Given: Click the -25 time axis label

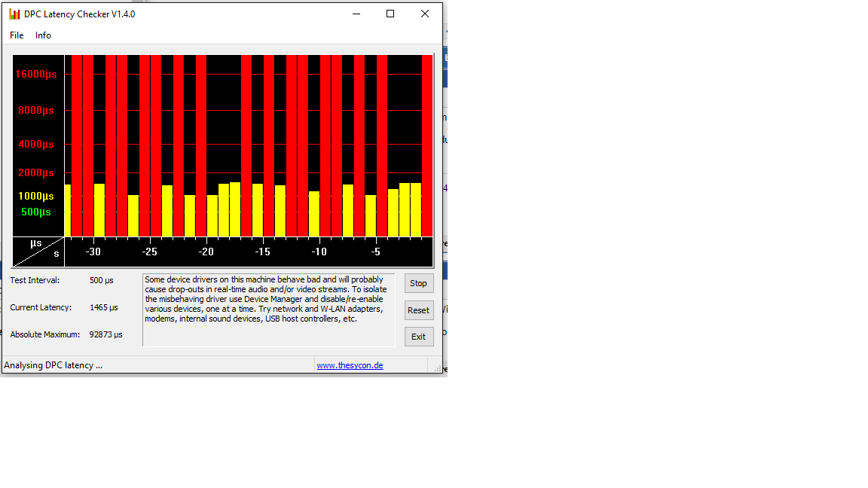Looking at the screenshot, I should (x=149, y=252).
